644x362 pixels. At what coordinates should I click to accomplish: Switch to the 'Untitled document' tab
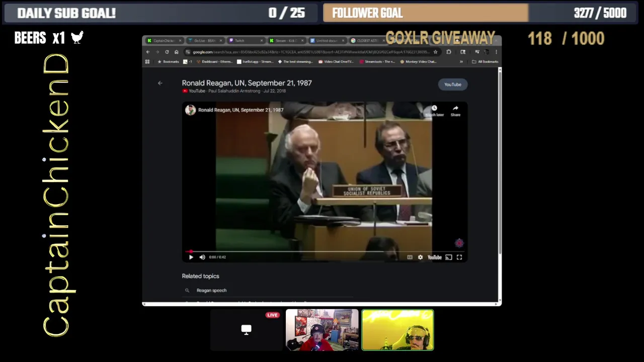point(327,41)
